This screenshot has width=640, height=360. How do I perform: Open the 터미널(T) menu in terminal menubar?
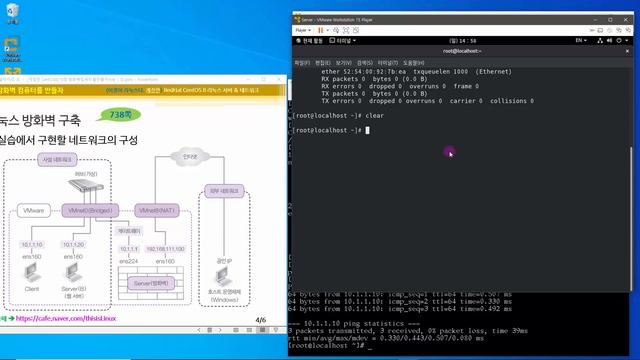pos(387,63)
